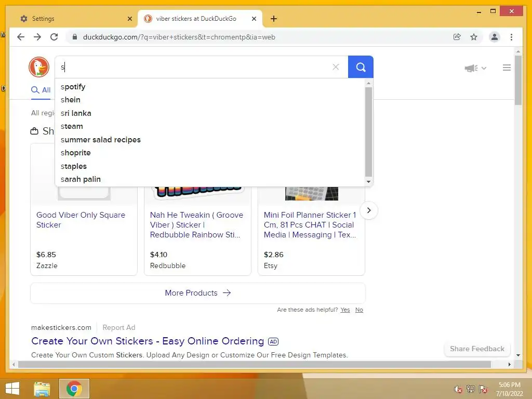Go forward with the browser forward arrow
This screenshot has width=532, height=399.
pos(37,37)
